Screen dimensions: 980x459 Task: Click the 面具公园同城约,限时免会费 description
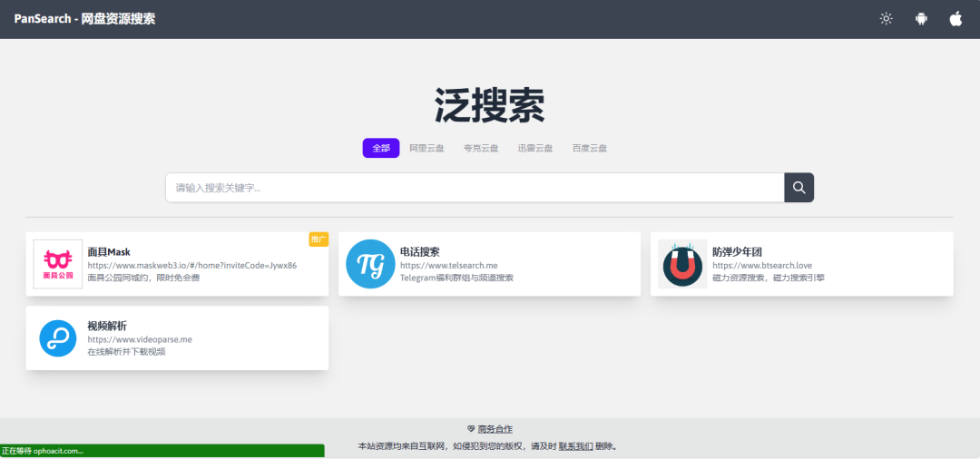tap(143, 278)
